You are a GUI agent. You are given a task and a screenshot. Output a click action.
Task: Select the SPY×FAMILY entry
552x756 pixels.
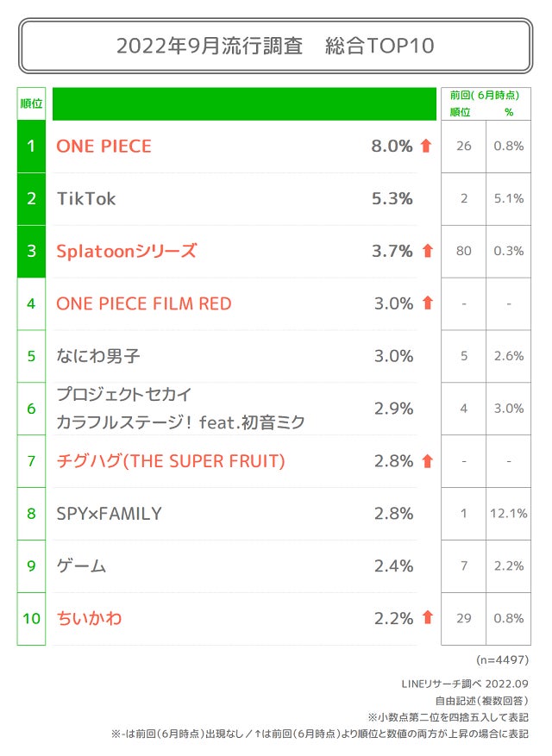click(109, 514)
